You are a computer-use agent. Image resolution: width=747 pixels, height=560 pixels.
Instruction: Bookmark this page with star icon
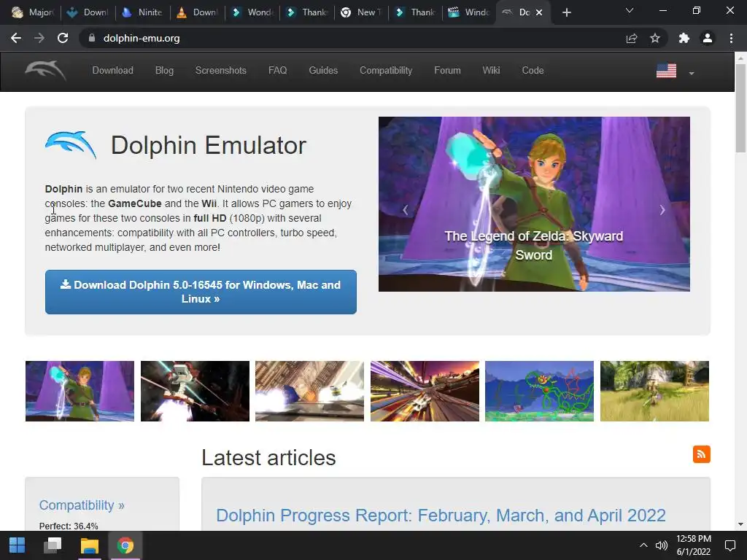click(x=655, y=38)
